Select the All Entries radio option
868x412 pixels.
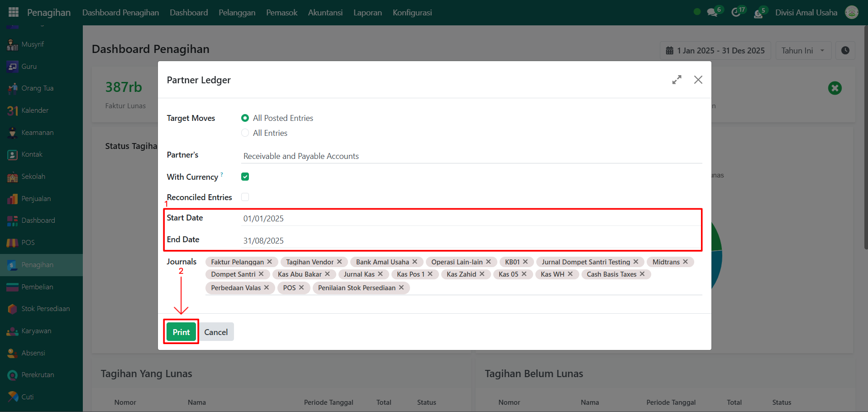(245, 133)
